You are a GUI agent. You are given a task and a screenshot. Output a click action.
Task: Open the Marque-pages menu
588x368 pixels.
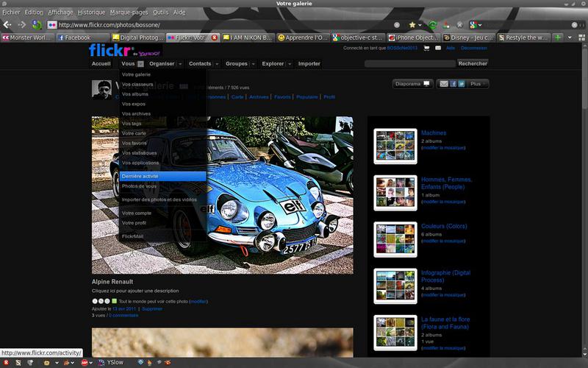(129, 13)
